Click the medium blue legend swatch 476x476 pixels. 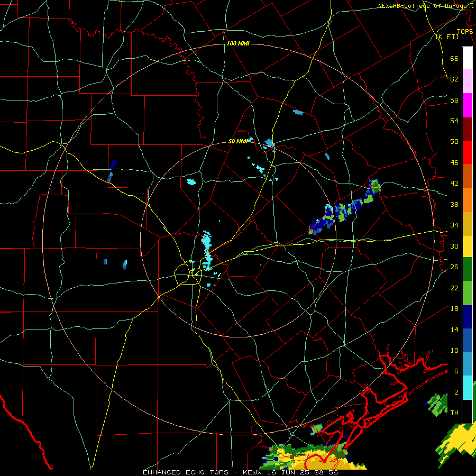pos(467,340)
